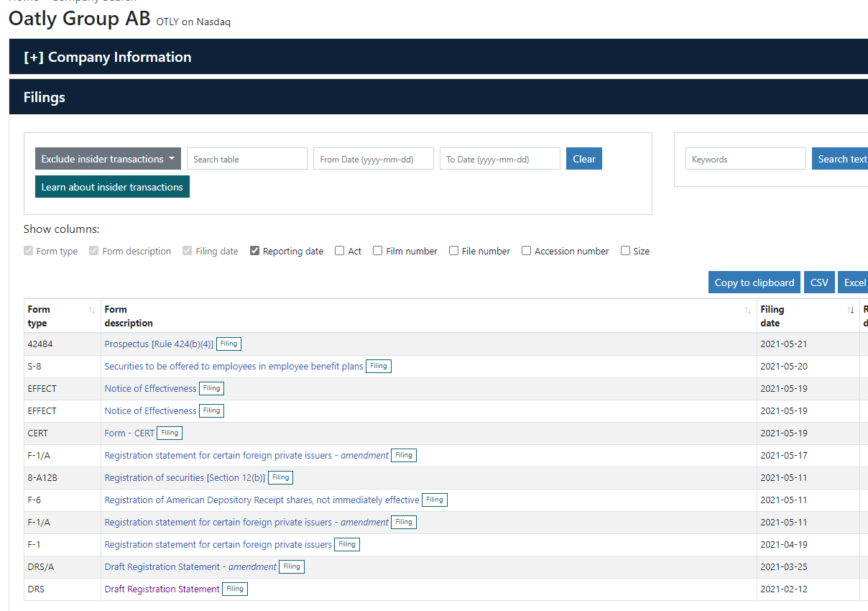Sort by Form description column arrows
Image resolution: width=868 pixels, height=611 pixels.
pyautogui.click(x=747, y=310)
